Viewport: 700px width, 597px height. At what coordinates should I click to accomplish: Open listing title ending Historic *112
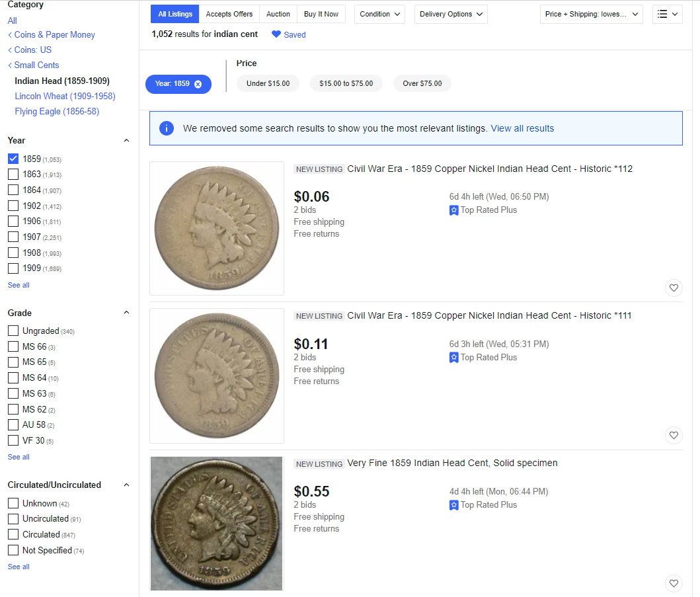pos(490,169)
